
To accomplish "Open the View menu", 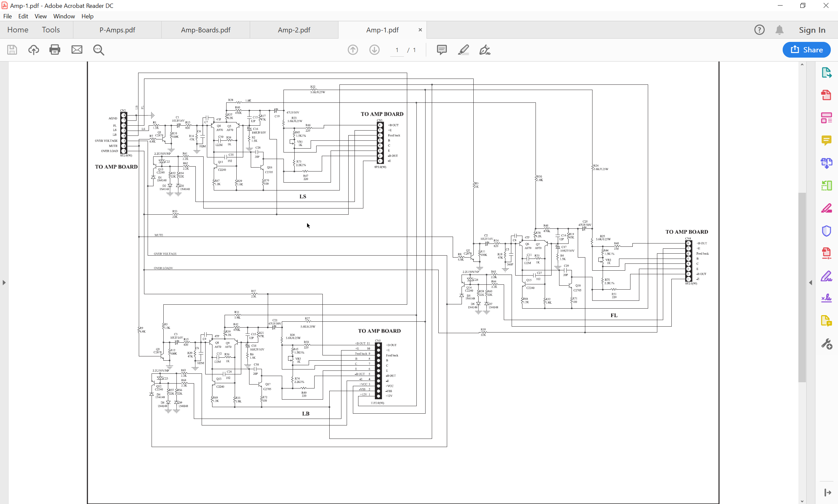I will coord(40,16).
